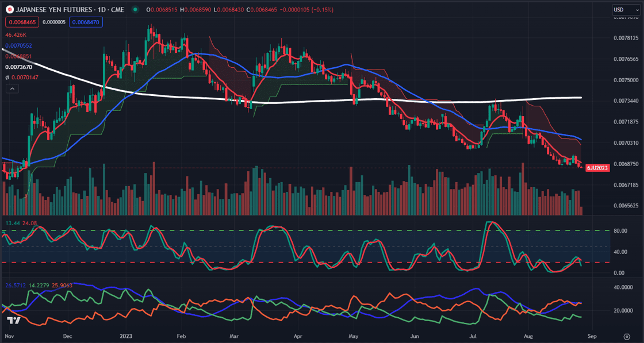Viewport: 644px width, 343px height.
Task: Click the 80.00 stochastic scale label
Action: [620, 230]
